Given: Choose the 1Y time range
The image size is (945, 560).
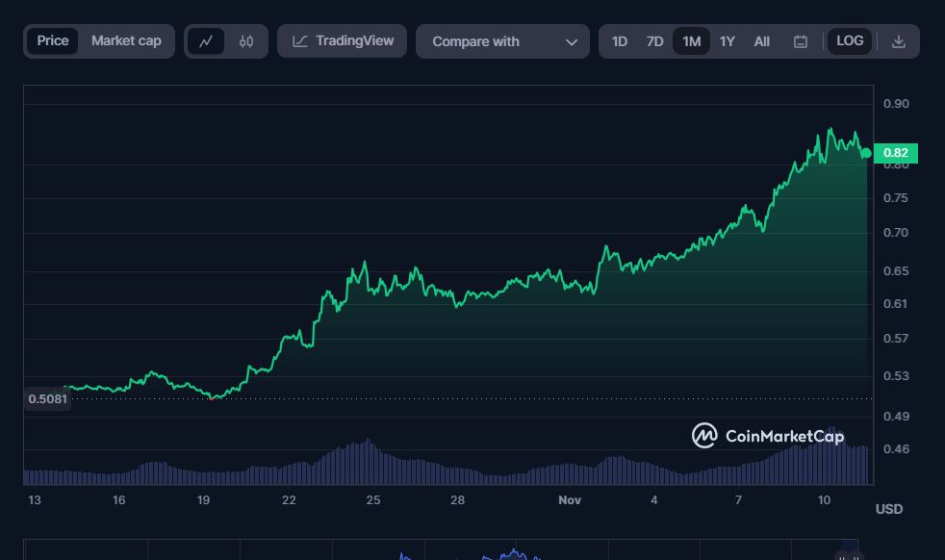Looking at the screenshot, I should (x=728, y=41).
